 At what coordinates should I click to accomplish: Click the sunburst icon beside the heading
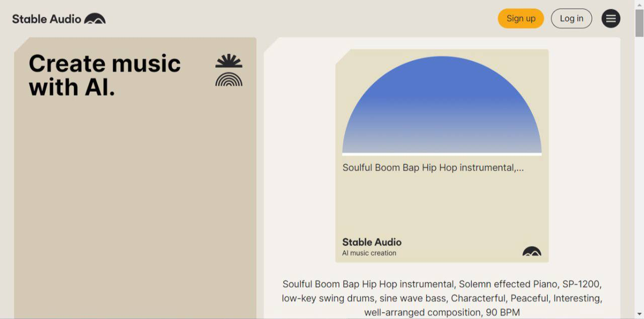click(x=229, y=61)
